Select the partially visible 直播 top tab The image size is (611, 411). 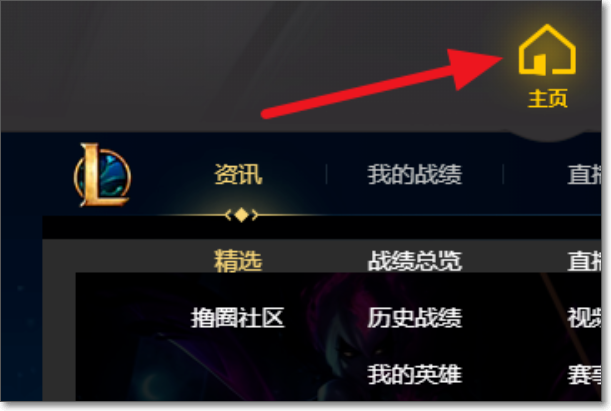pyautogui.click(x=584, y=174)
